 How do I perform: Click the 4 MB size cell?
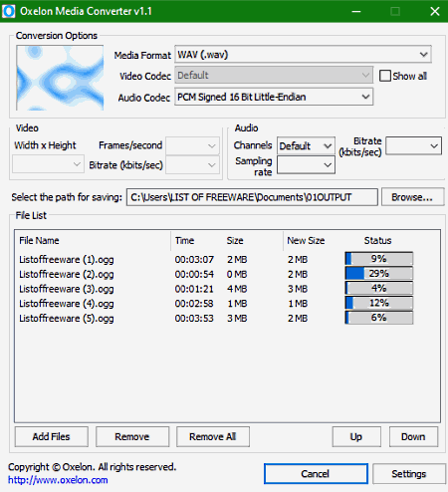(x=237, y=289)
